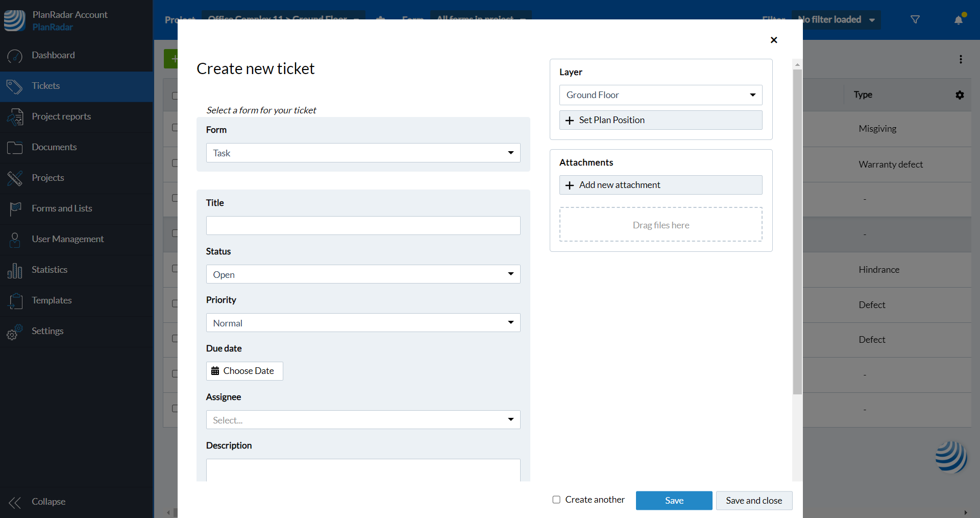Open the three-dot options menu

[x=961, y=59]
